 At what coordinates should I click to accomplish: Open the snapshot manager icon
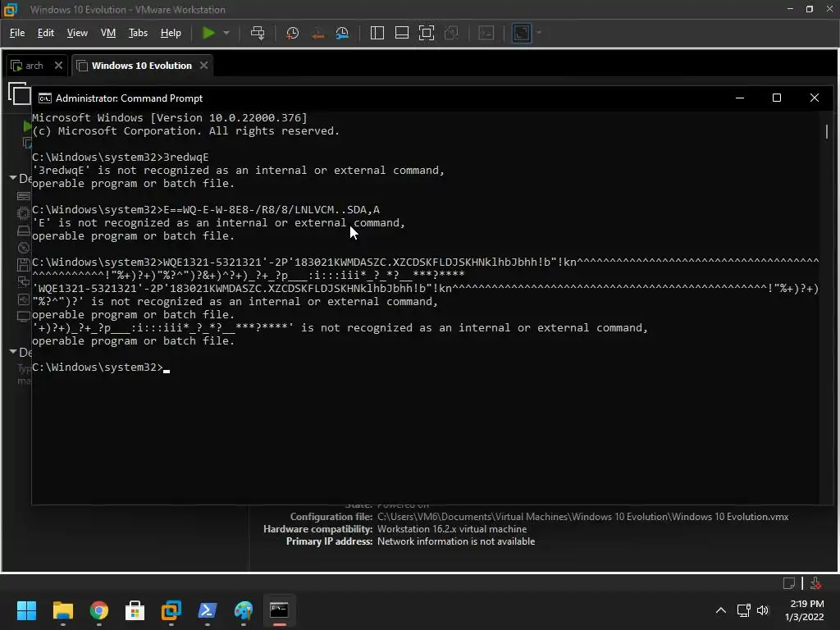tap(342, 33)
